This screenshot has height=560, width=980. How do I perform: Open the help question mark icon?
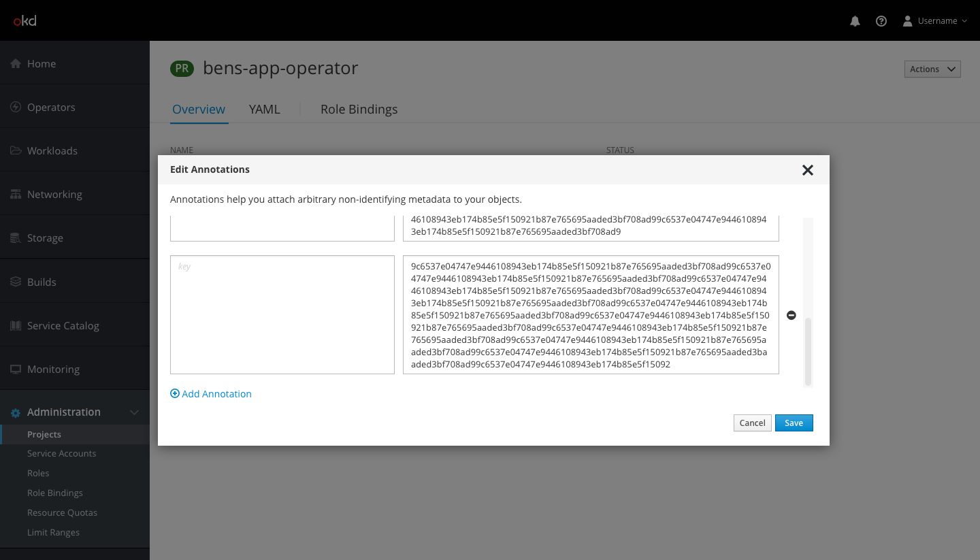pyautogui.click(x=881, y=21)
